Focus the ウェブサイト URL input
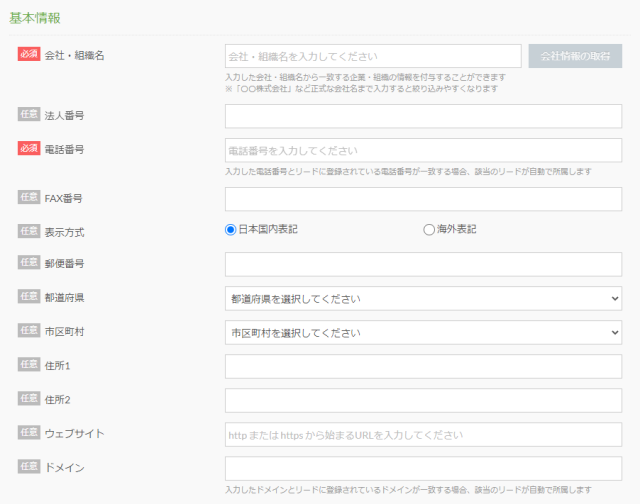 423,434
